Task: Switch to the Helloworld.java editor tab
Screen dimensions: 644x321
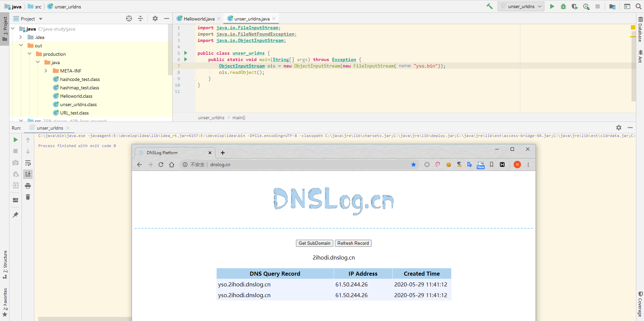Action: click(199, 19)
